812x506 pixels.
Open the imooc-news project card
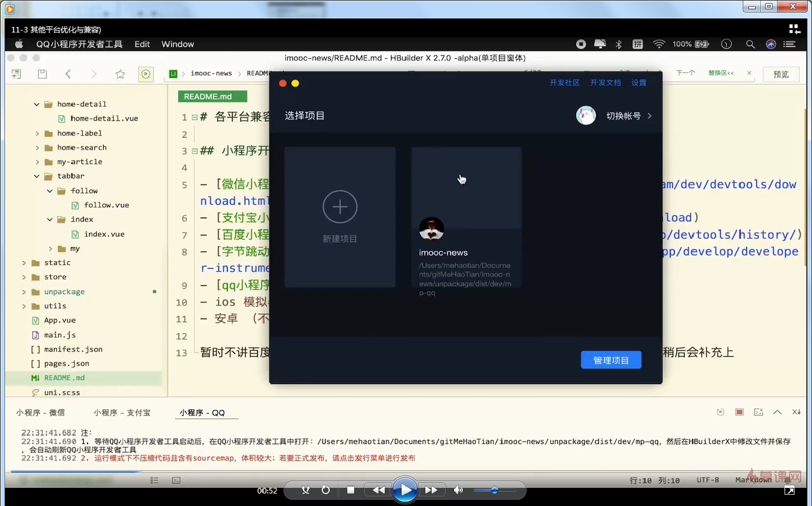coord(467,217)
